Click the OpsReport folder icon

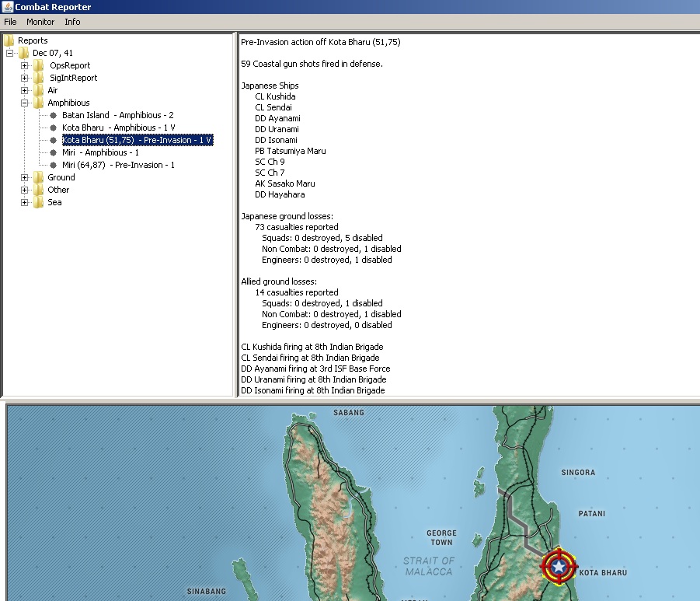39,65
